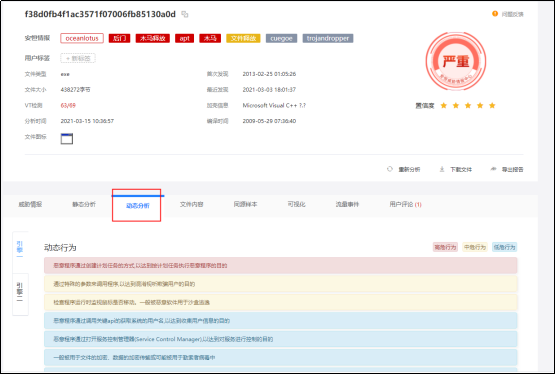Click the red 严重 severity badge

click(x=456, y=61)
